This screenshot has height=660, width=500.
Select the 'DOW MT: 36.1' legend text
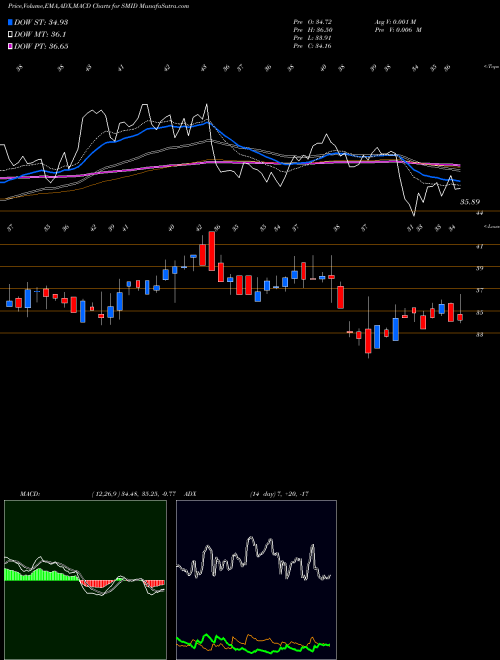[40, 34]
